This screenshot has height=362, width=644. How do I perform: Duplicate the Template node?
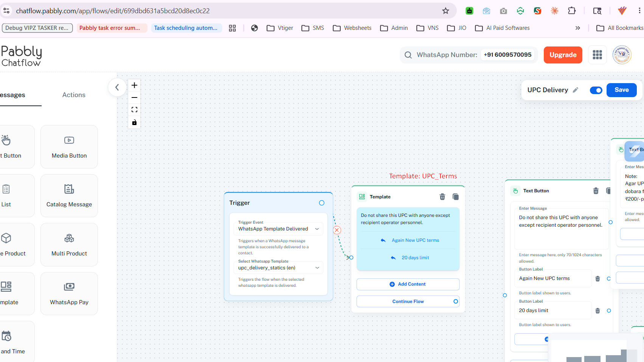(456, 197)
